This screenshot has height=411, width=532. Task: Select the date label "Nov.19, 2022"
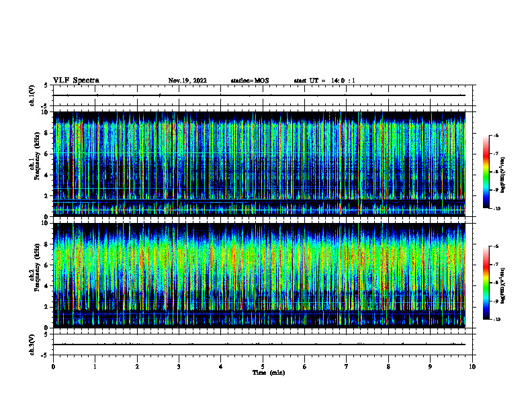[187, 81]
